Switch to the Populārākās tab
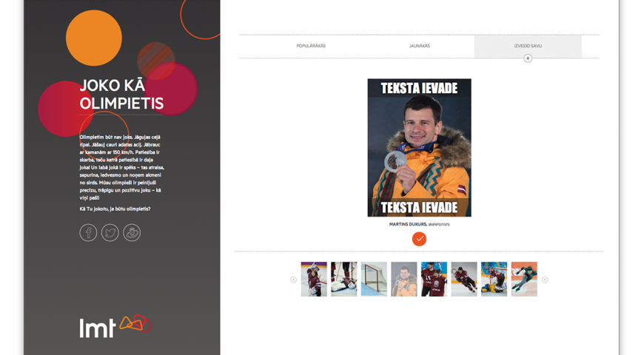Viewport: 644px width, 355px height. tap(311, 46)
